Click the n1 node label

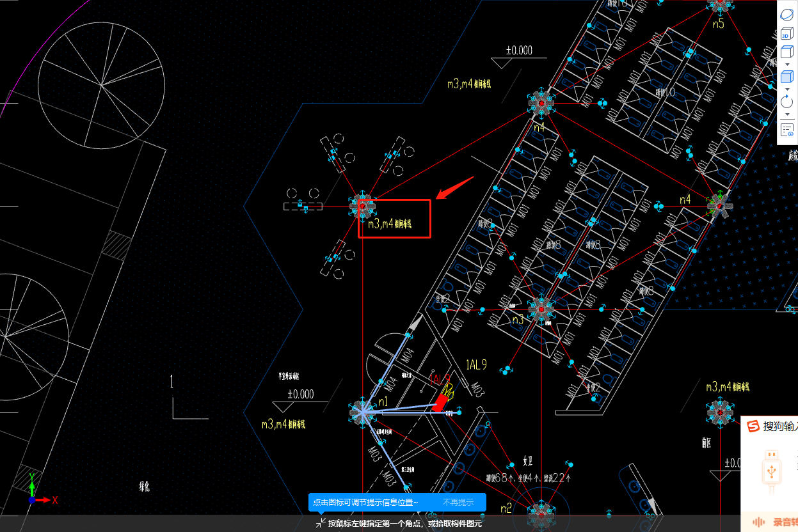[383, 402]
